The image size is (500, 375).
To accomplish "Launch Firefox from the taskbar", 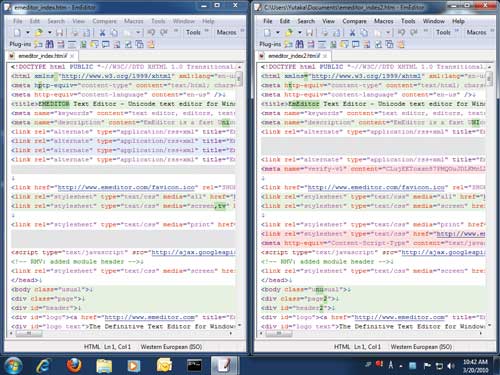I will 74,365.
